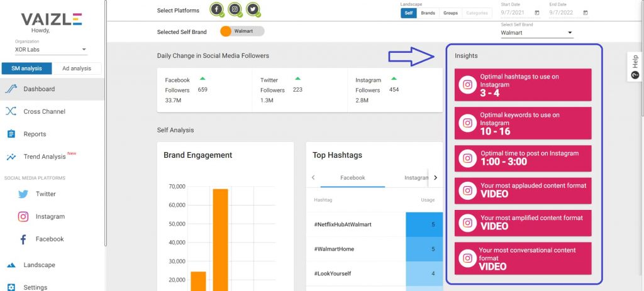
Task: Click Instagram icon on most applauded card
Action: pos(467,190)
